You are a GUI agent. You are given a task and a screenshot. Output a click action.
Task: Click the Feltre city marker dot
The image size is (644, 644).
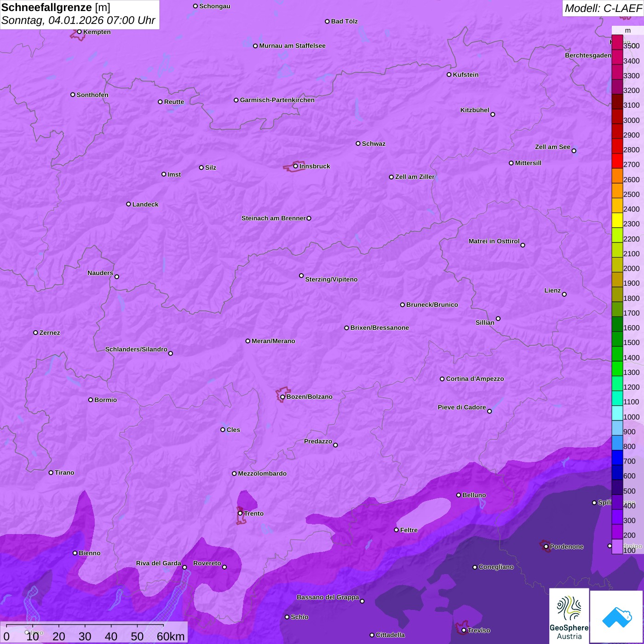(396, 530)
